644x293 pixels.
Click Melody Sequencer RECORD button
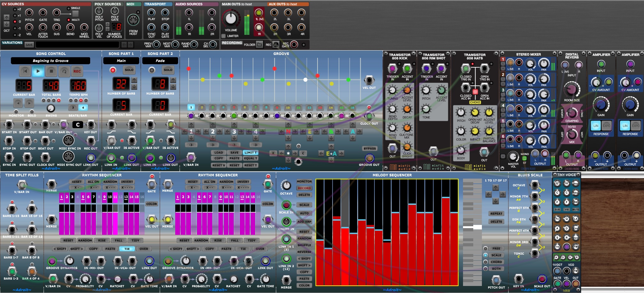tap(304, 188)
